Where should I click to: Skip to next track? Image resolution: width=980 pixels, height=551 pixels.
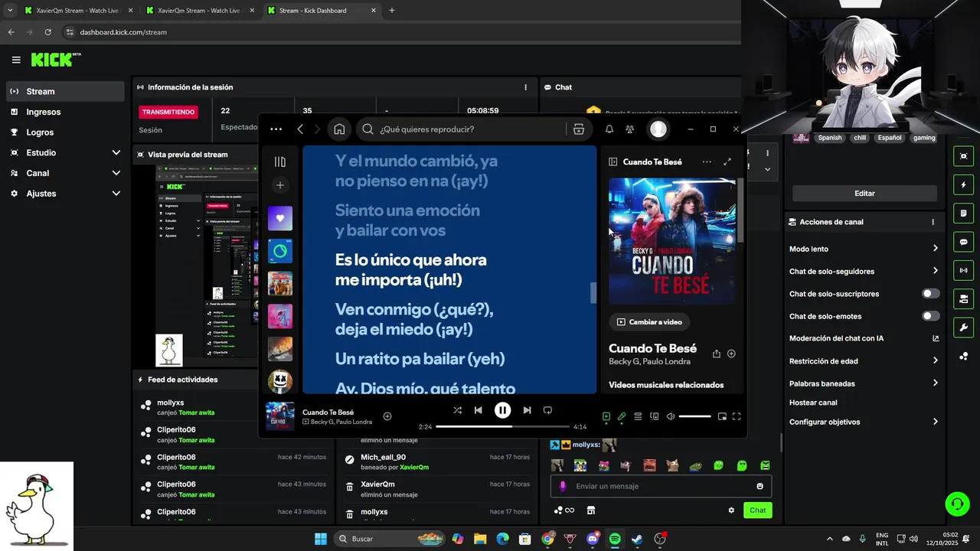pos(527,410)
